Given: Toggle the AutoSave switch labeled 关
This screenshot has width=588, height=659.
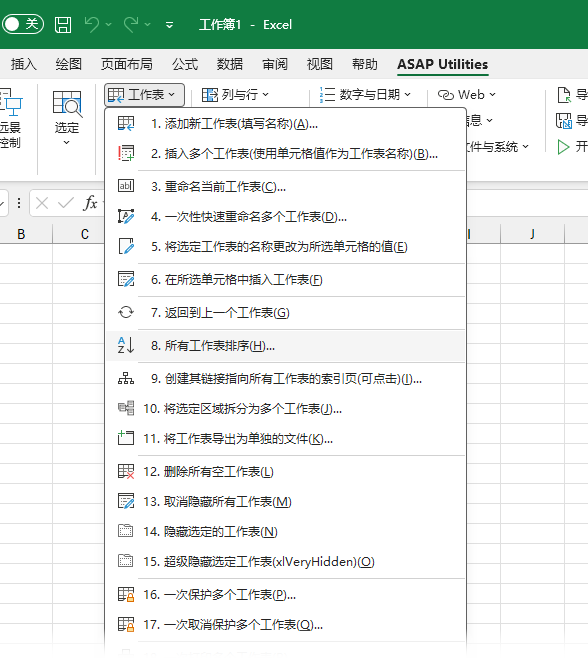Looking at the screenshot, I should tap(23, 24).
